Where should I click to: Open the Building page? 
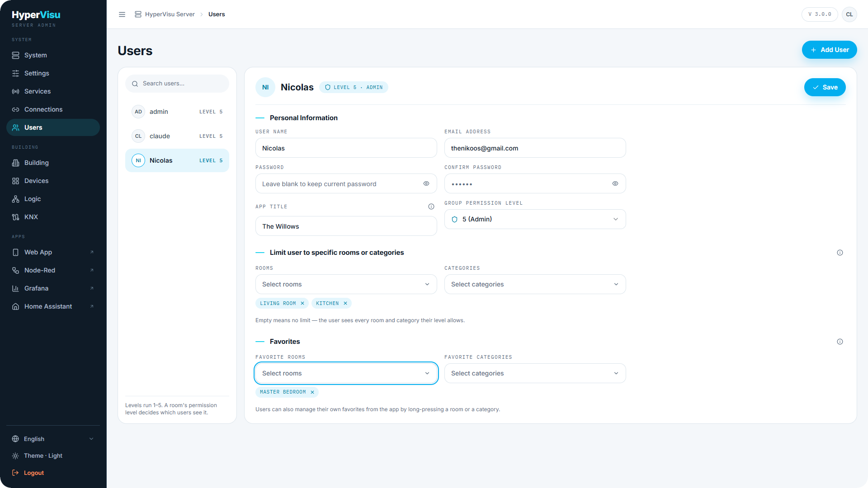[53, 163]
